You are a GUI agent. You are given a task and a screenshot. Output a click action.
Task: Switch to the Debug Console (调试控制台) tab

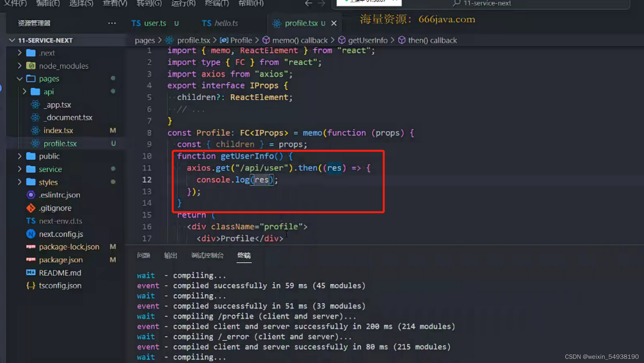coord(208,255)
